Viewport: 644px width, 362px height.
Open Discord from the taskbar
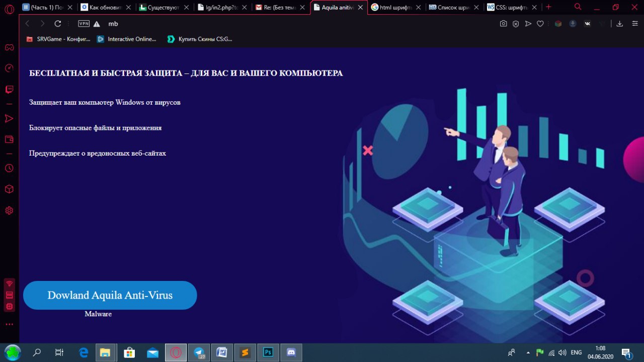(x=291, y=352)
